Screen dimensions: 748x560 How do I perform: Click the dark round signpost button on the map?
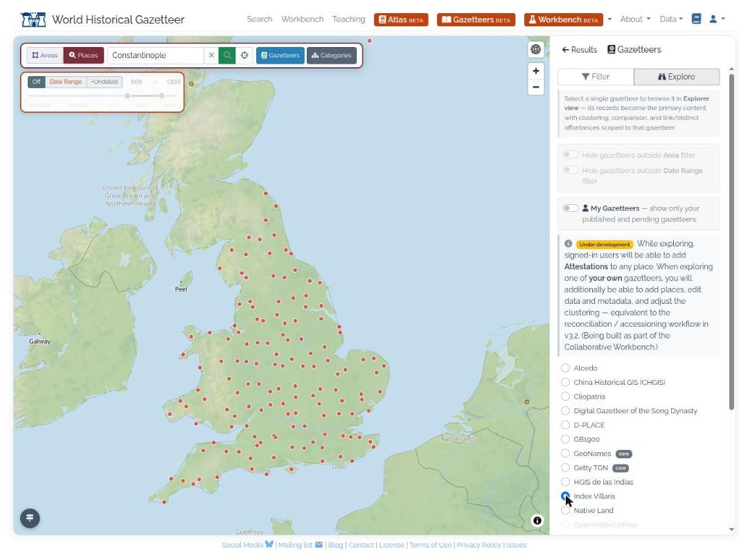tap(30, 518)
